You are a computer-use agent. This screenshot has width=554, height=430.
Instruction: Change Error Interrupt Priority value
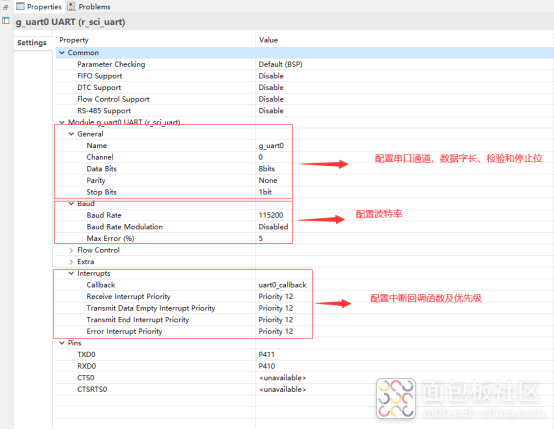pos(276,331)
